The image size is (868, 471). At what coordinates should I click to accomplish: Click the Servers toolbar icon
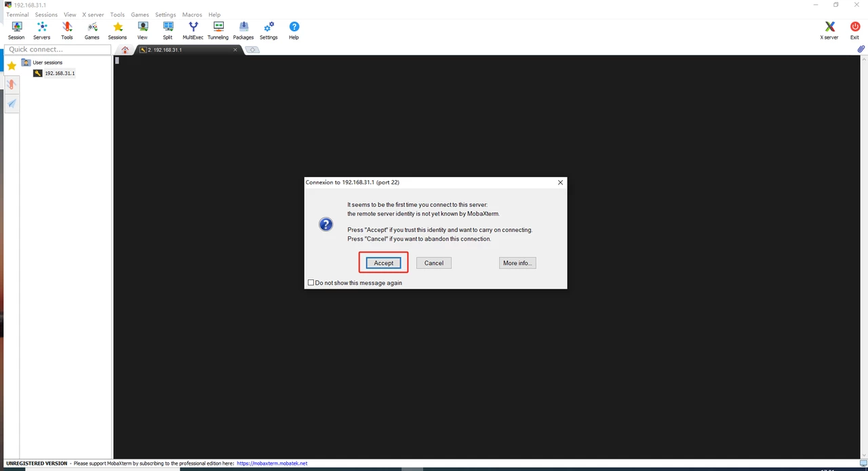[41, 30]
